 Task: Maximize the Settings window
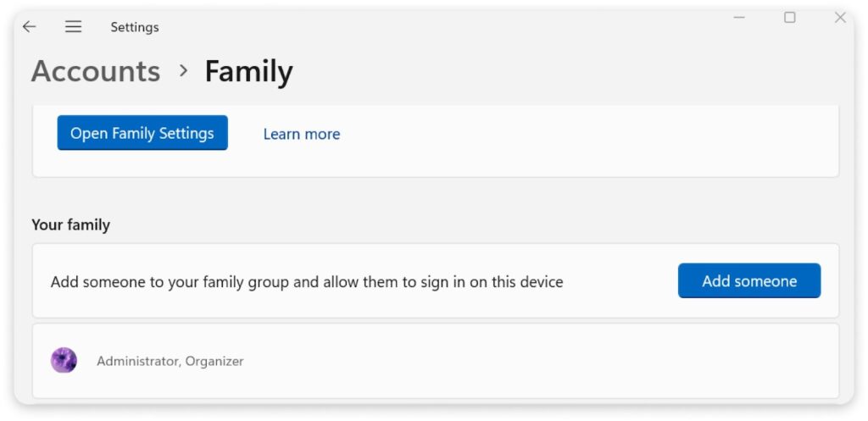click(x=790, y=18)
